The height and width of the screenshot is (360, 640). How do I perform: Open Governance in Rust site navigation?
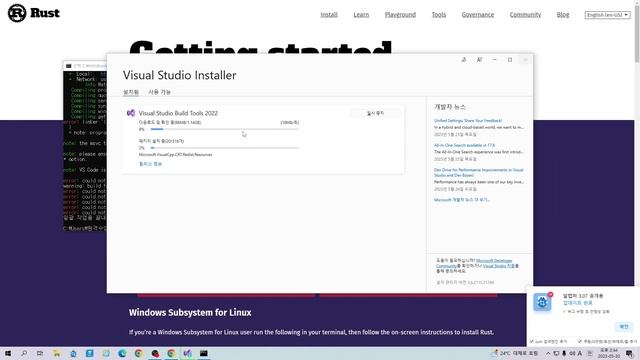point(478,15)
